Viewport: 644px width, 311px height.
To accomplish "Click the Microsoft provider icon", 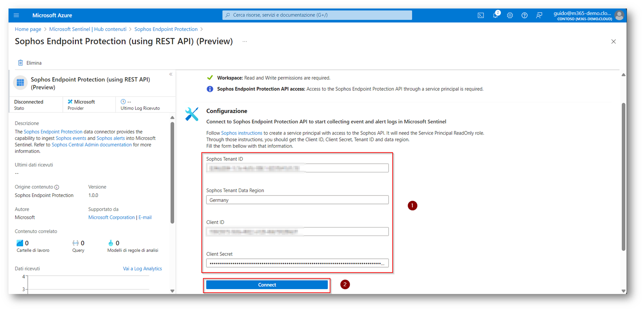I will coord(70,102).
